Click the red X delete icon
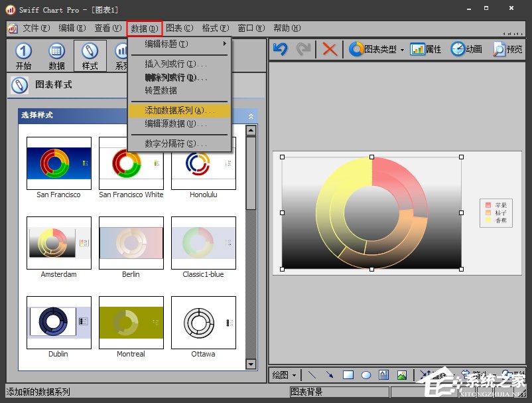Screen dimensions: 532x403 330,49
